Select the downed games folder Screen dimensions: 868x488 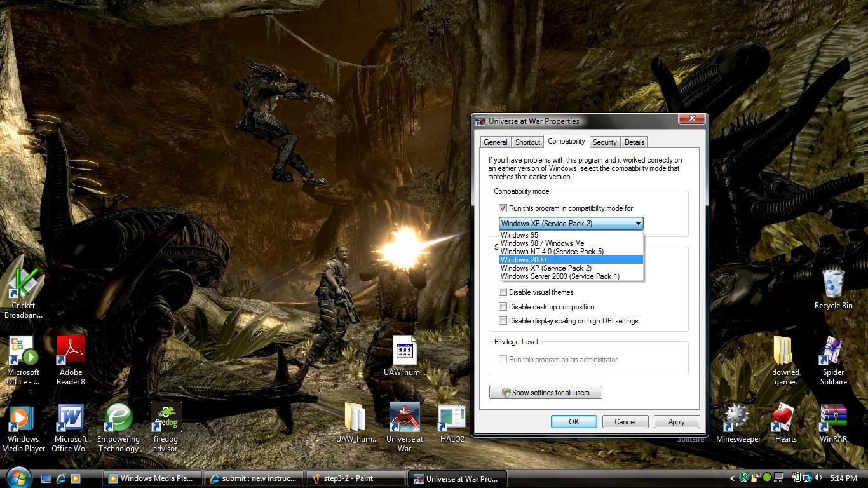click(785, 360)
